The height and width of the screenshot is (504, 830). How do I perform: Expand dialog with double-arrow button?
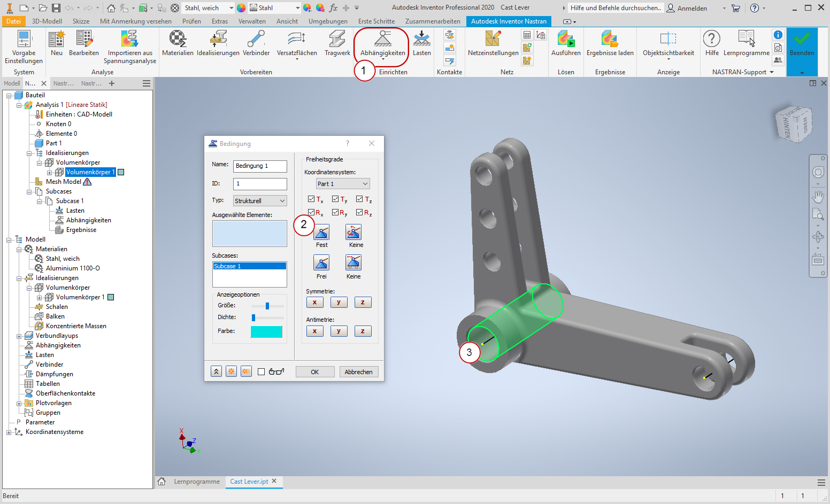coord(216,371)
